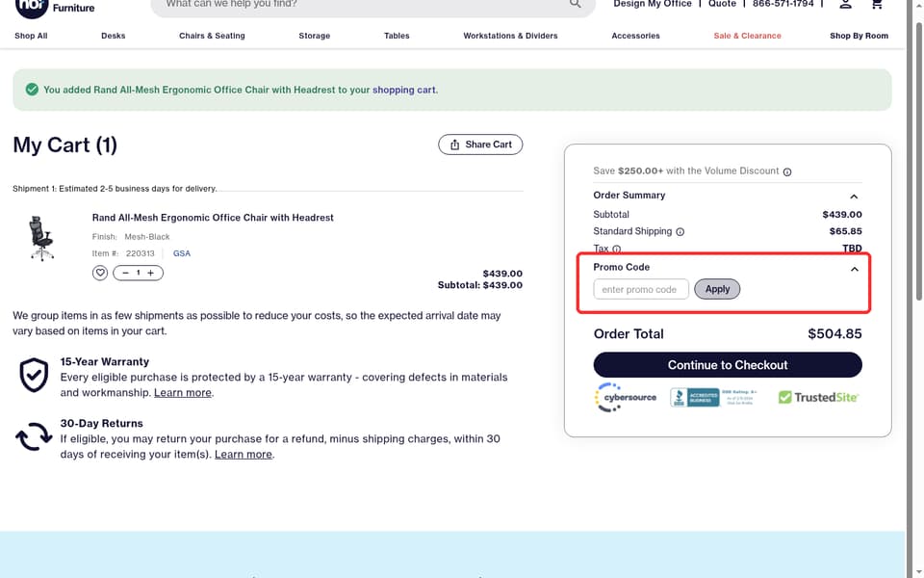Click the Tax info icon

click(x=616, y=249)
